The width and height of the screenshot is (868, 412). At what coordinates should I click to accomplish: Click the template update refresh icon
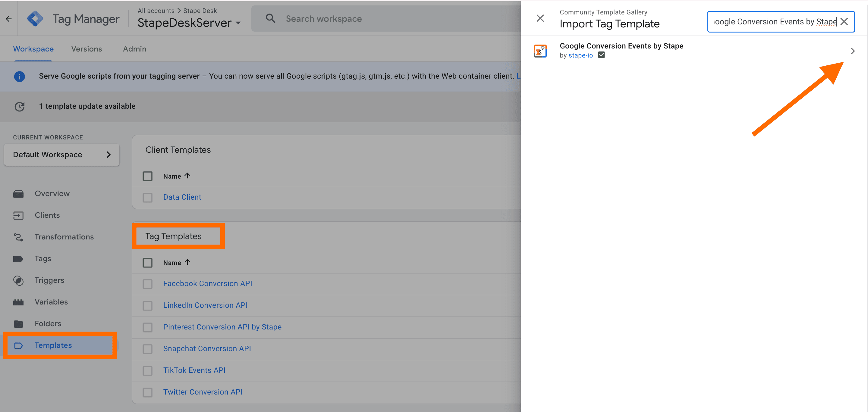click(x=19, y=106)
